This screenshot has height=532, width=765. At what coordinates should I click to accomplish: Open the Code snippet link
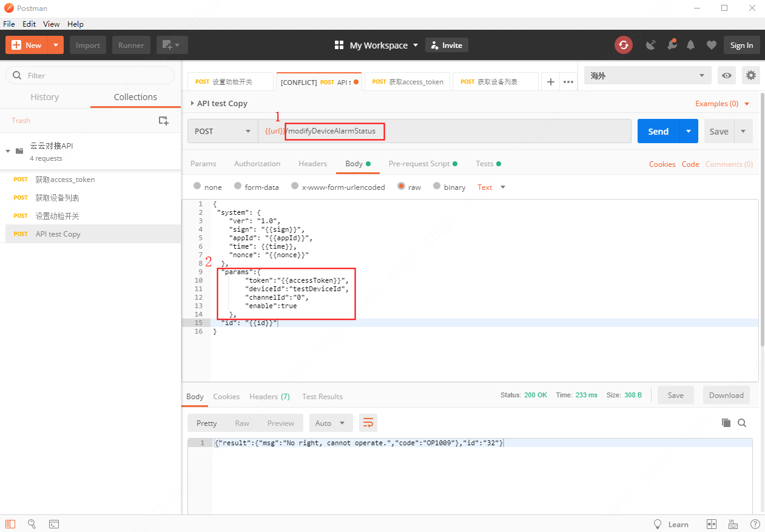(690, 164)
